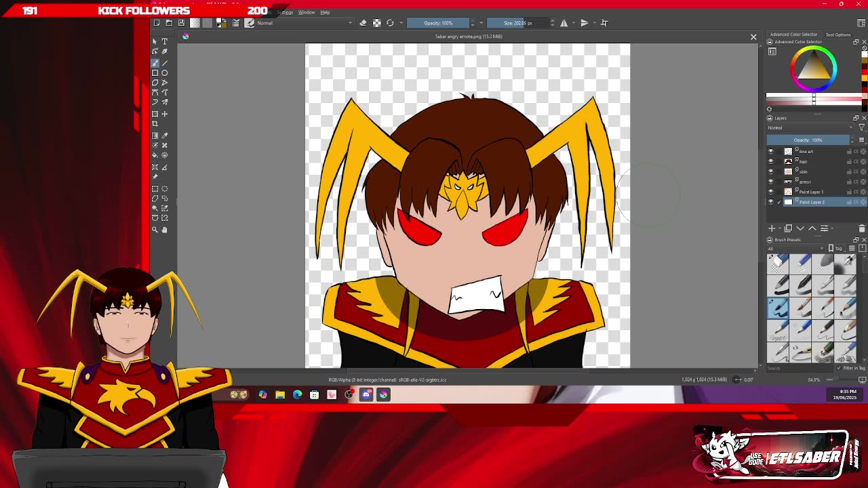Select the Freehand Brush tool

(x=155, y=62)
